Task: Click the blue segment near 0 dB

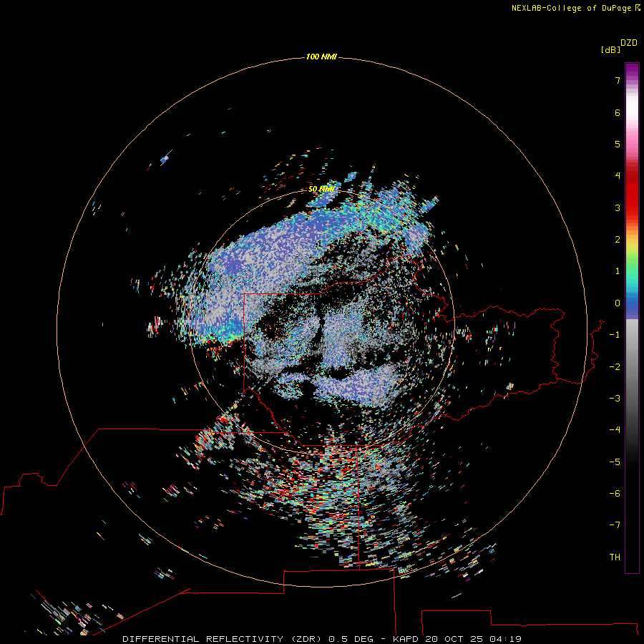Action: tap(632, 306)
